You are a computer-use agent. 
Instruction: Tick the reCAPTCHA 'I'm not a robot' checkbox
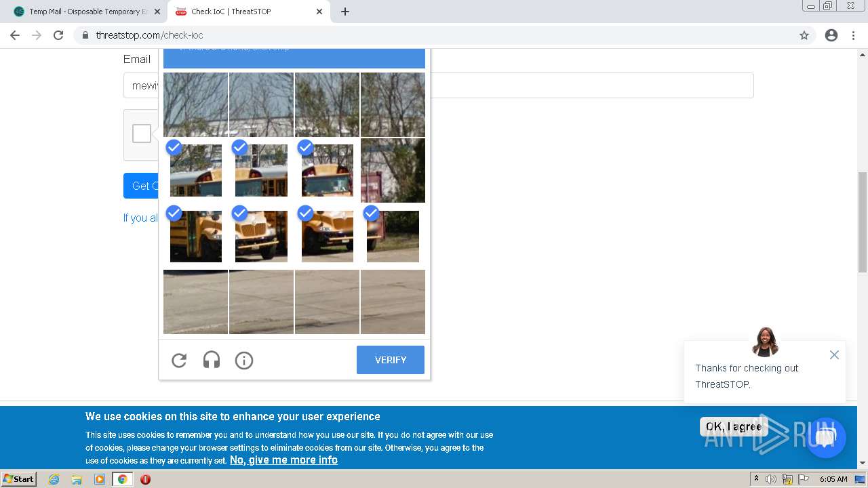click(x=142, y=134)
